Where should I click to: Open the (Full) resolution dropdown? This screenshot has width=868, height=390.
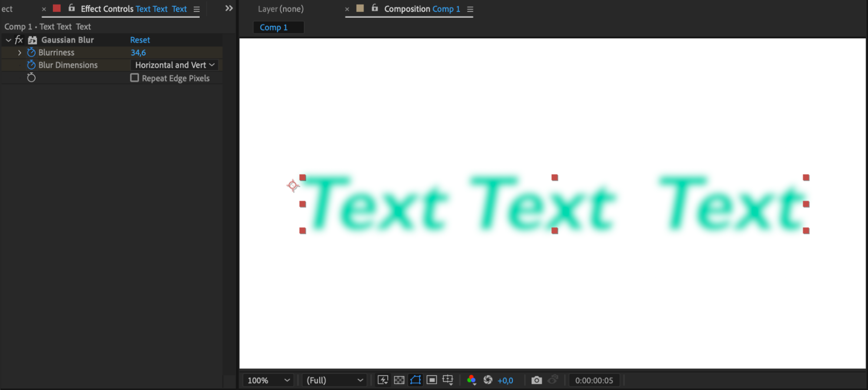(335, 380)
